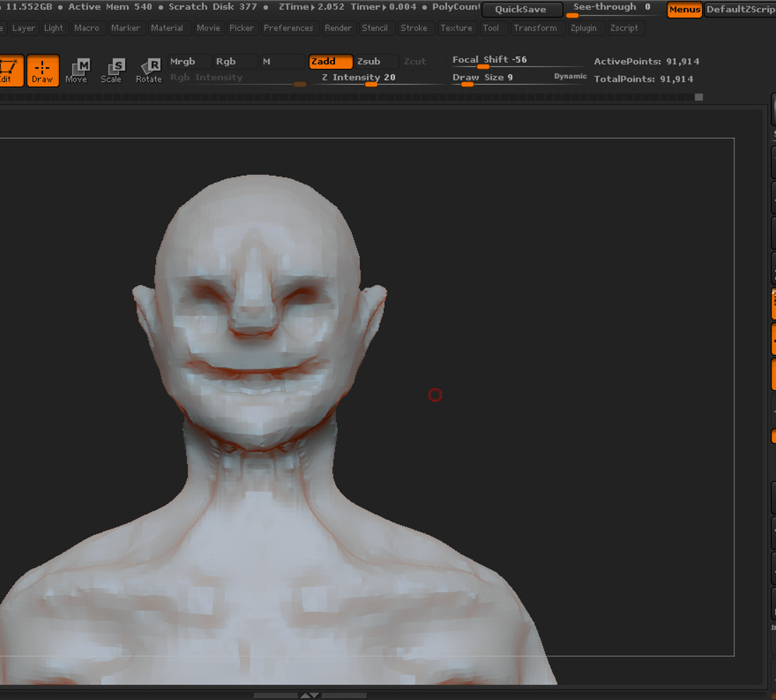Open the Render menu
The image size is (776, 700).
point(338,28)
